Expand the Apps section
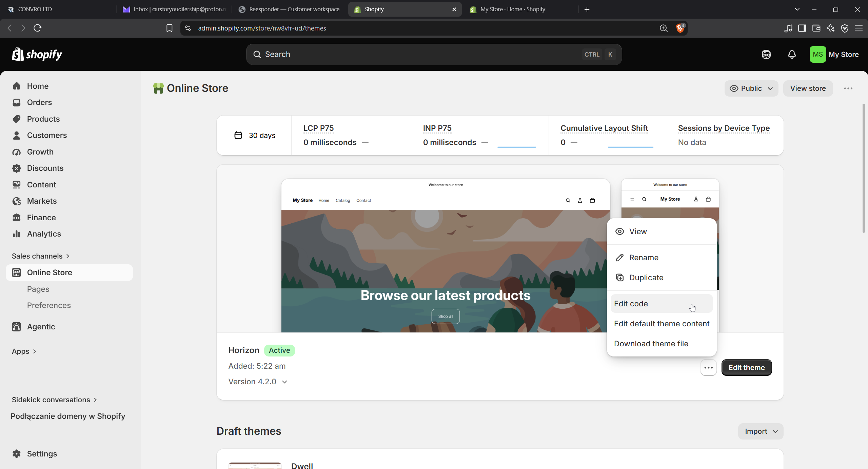 (24, 351)
